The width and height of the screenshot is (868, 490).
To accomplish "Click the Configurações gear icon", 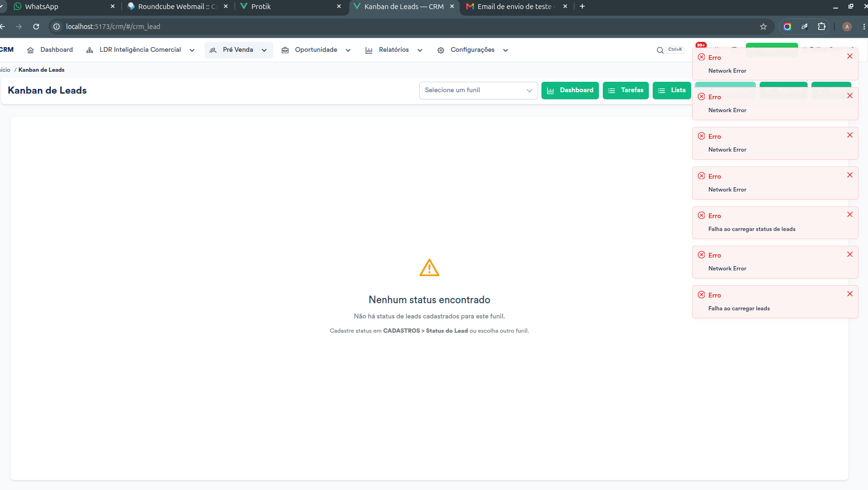I will tap(441, 50).
